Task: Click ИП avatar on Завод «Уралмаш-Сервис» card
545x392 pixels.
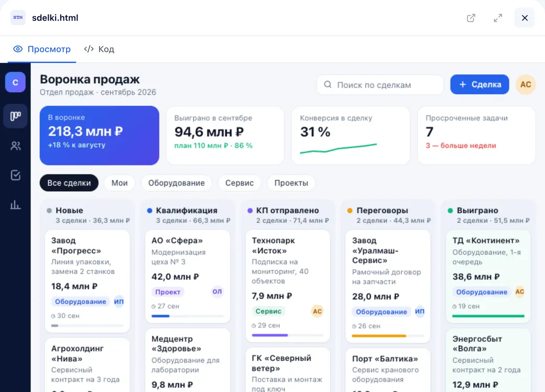Action: point(420,311)
